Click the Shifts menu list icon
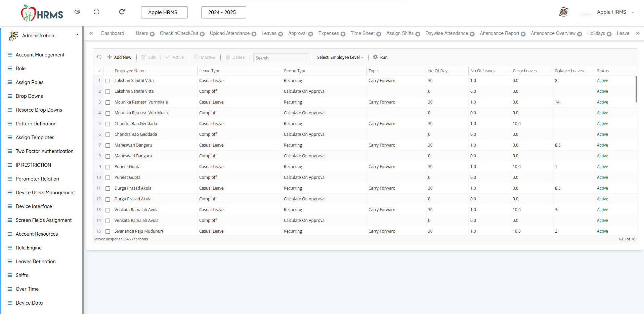 (10, 275)
